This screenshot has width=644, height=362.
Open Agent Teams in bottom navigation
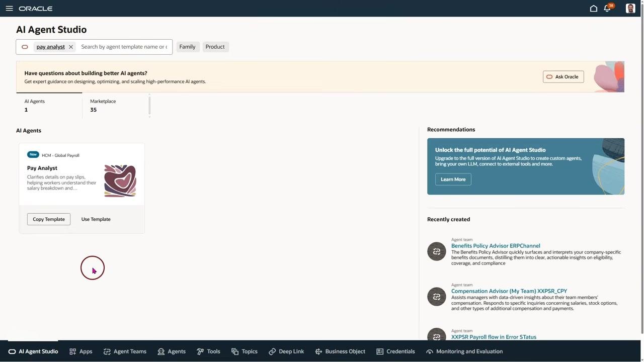125,351
